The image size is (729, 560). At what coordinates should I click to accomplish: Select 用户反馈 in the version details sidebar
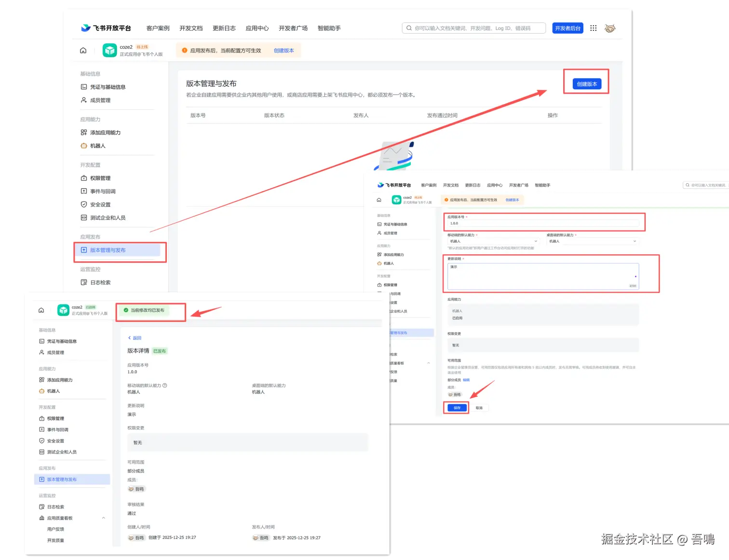[x=55, y=529]
